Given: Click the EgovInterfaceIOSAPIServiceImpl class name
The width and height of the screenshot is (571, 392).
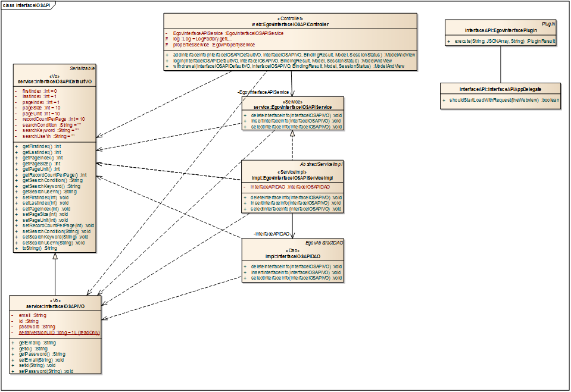Looking at the screenshot, I should pos(292,177).
